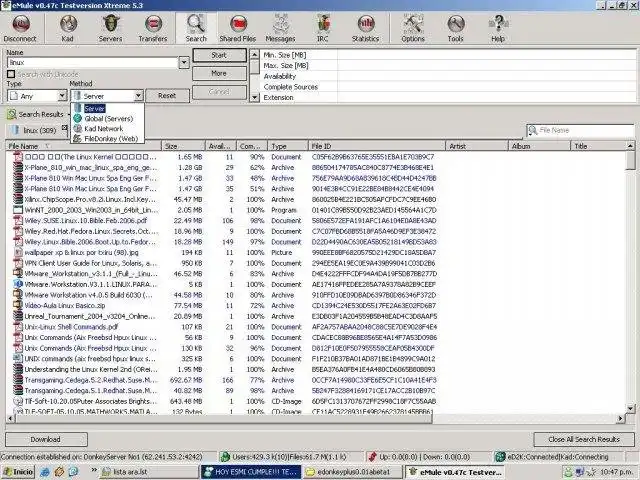Open Shared Files toolbar icon
The height and width of the screenshot is (480, 640).
pyautogui.click(x=238, y=24)
